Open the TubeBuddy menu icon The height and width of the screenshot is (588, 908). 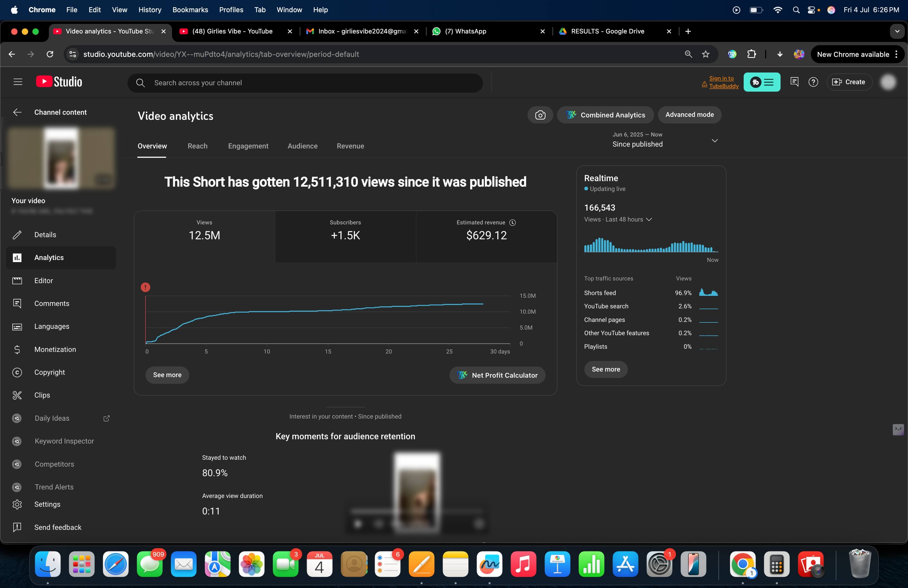[x=761, y=82]
